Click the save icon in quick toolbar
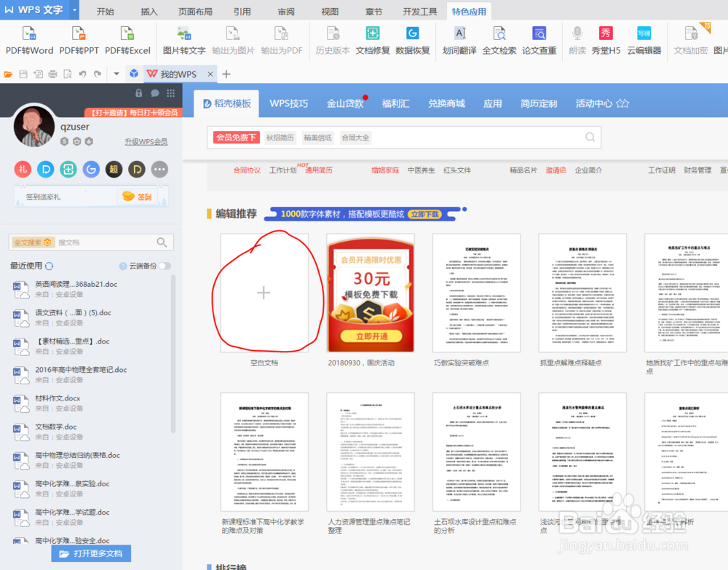The height and width of the screenshot is (570, 728). tap(23, 74)
